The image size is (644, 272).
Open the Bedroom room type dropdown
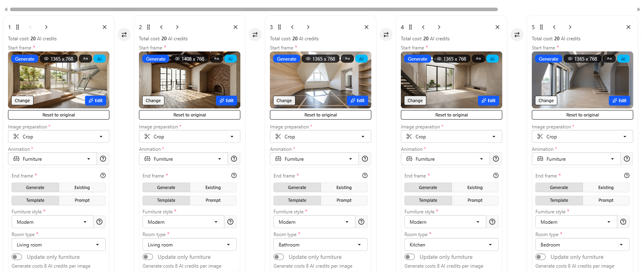point(583,244)
